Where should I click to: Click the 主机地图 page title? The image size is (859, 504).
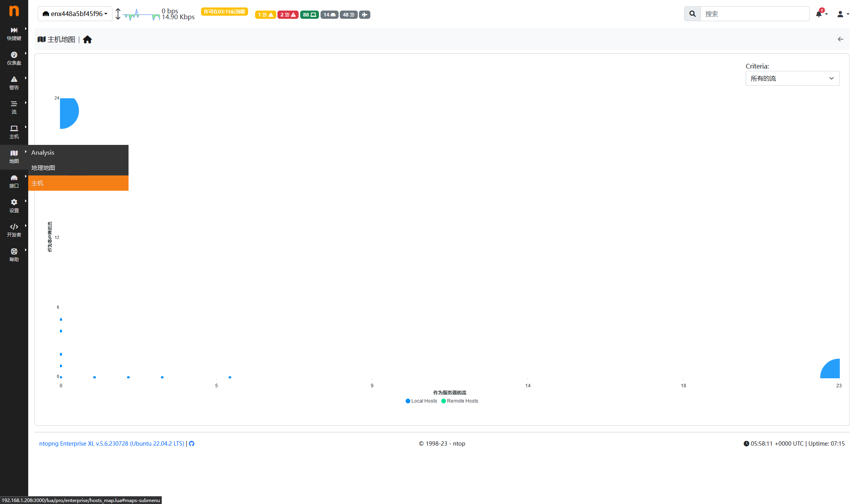(61, 40)
